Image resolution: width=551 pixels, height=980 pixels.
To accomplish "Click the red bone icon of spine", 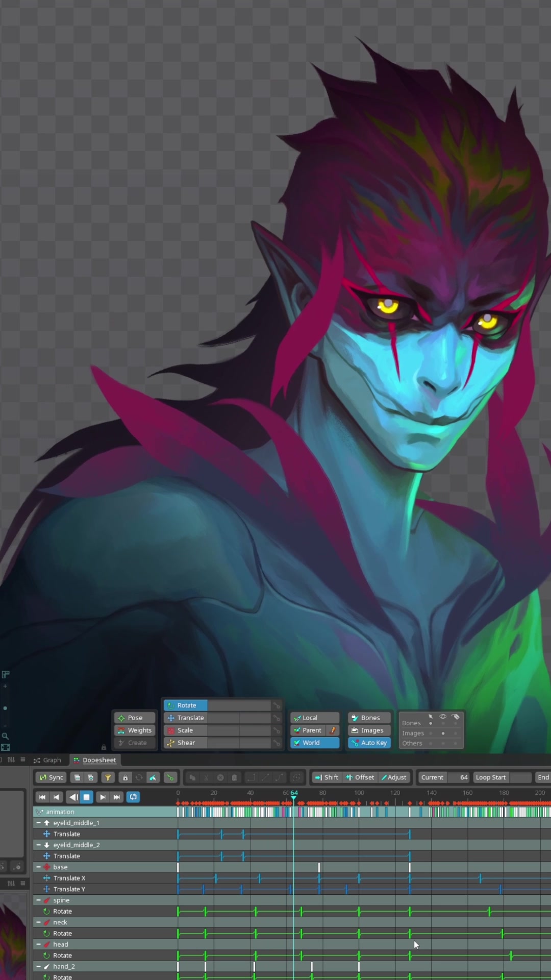I will tap(47, 900).
